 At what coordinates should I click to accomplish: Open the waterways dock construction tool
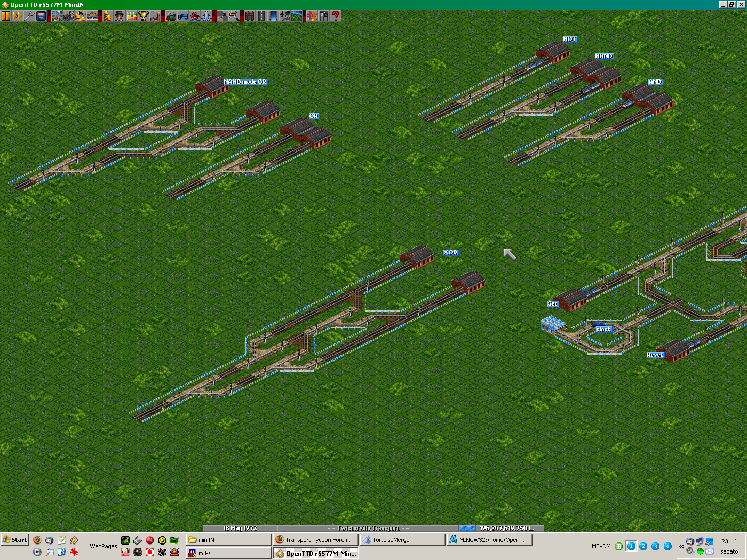273,16
